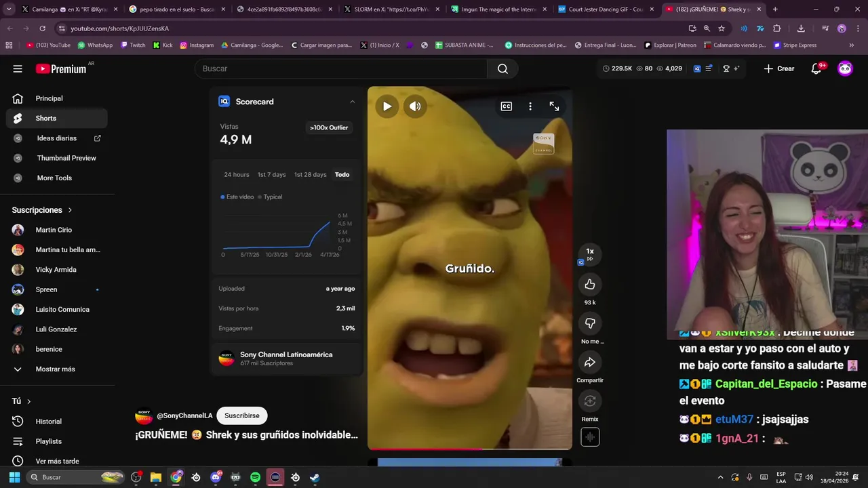Toggle the 'Este video' chart series
The height and width of the screenshot is (488, 868).
(x=237, y=197)
